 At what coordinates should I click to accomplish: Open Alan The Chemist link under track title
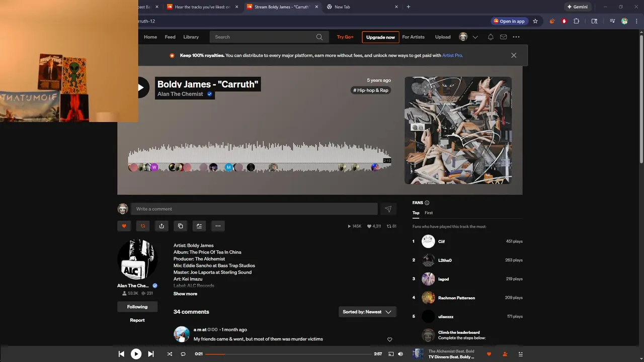pos(180,94)
